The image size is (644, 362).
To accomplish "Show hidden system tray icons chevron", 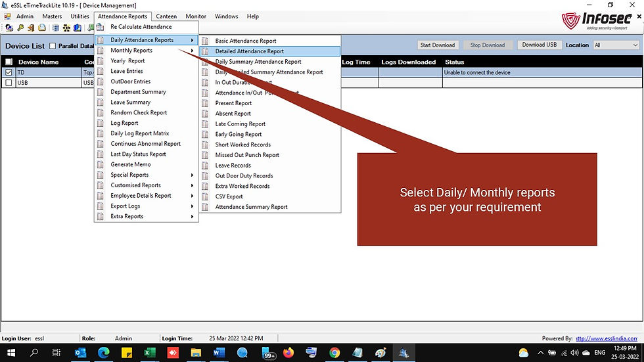I will coord(540,353).
